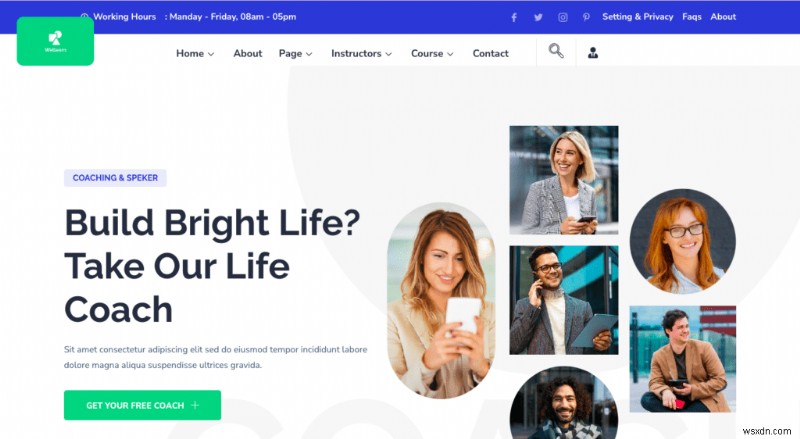Click the search magnifier icon

(556, 51)
